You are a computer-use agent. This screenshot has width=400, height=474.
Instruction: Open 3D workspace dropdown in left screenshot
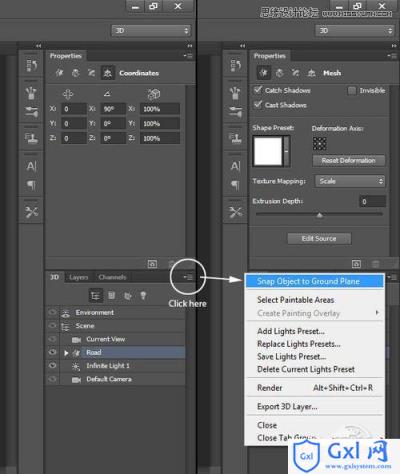pos(151,31)
